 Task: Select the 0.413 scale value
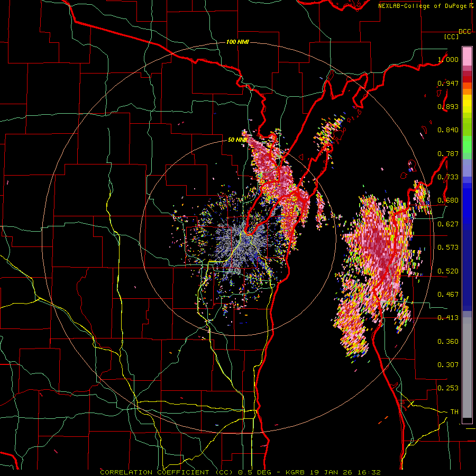click(448, 318)
